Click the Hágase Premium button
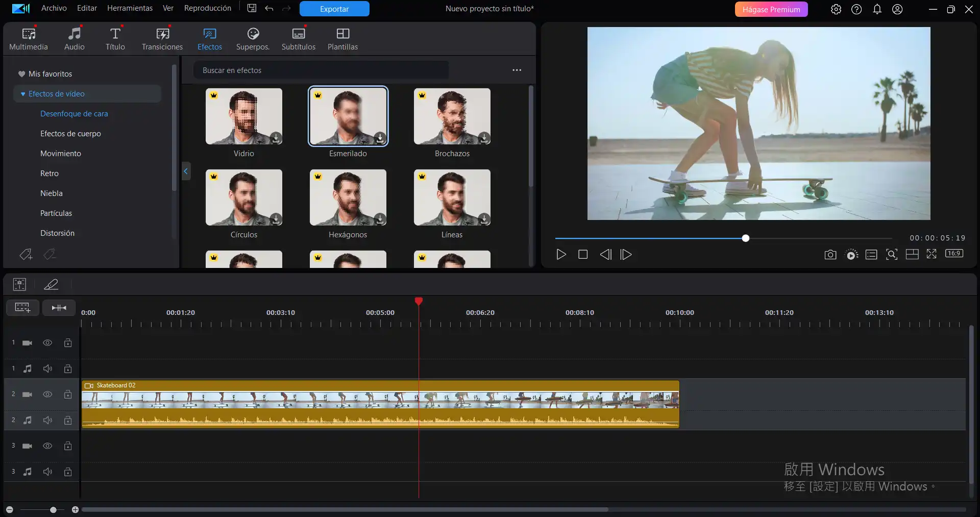This screenshot has height=517, width=980. point(771,9)
